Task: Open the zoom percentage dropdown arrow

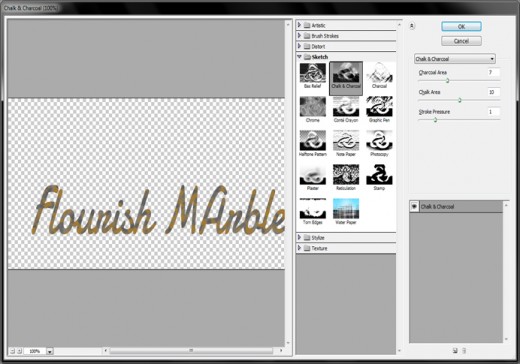Action: 50,351
